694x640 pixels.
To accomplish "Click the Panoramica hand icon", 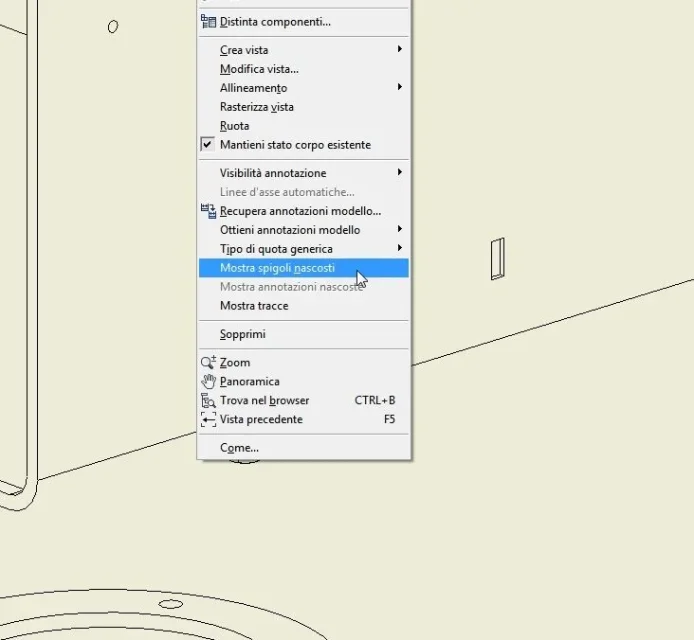I will pyautogui.click(x=208, y=381).
